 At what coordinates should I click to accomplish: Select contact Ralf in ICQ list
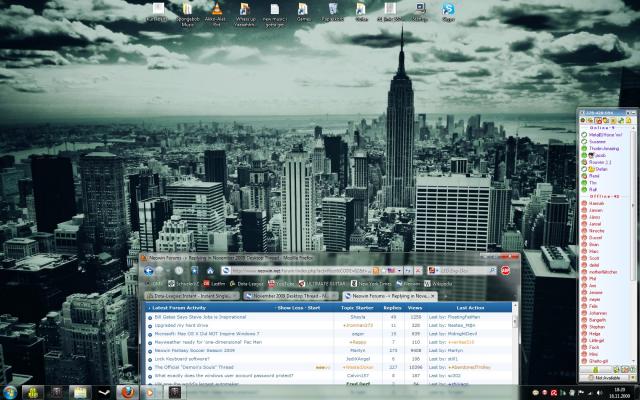point(593,190)
